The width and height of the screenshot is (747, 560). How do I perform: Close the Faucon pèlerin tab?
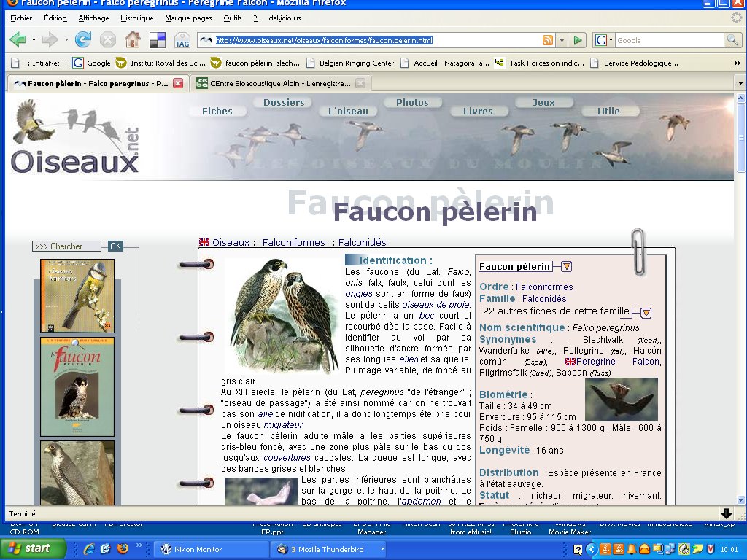point(178,84)
